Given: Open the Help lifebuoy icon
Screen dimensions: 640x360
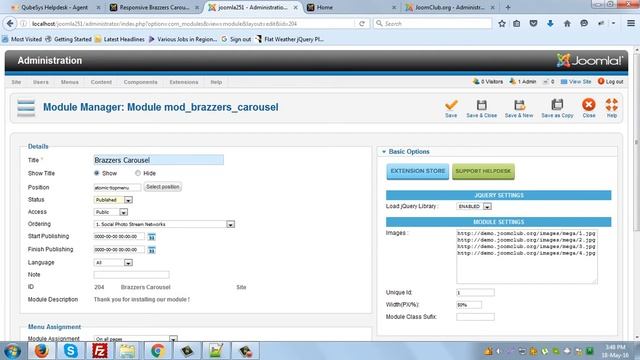Looking at the screenshot, I should [611, 105].
